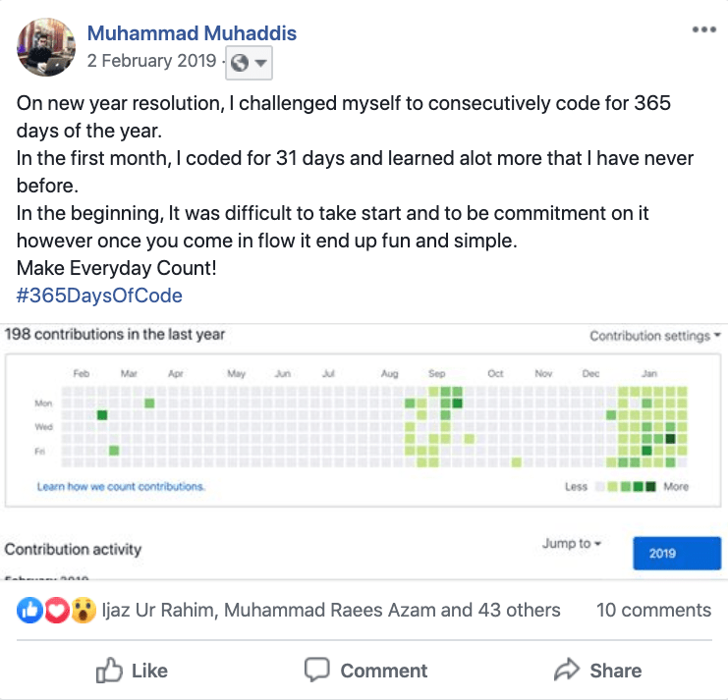Click Ijaz Ur Rahim in reactions list
Image resolution: width=728 pixels, height=700 pixels.
157,610
